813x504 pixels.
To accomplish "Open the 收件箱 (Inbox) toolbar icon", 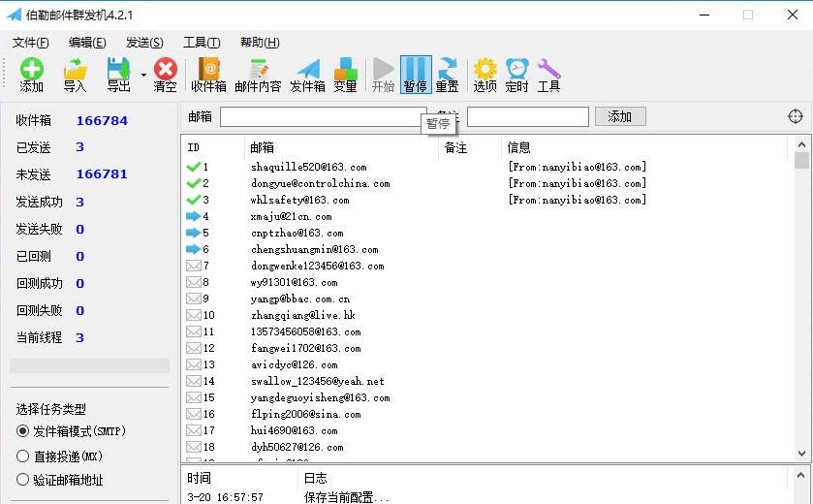I will tap(208, 76).
